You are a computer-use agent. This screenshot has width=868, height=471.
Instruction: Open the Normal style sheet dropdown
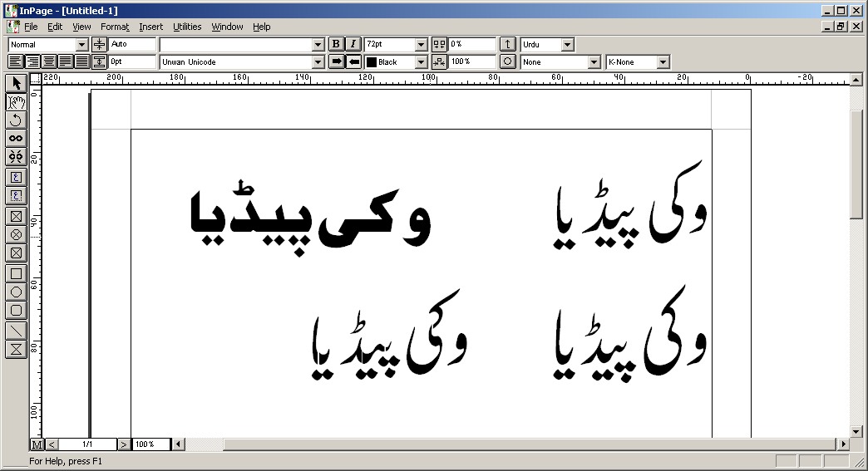tap(82, 45)
